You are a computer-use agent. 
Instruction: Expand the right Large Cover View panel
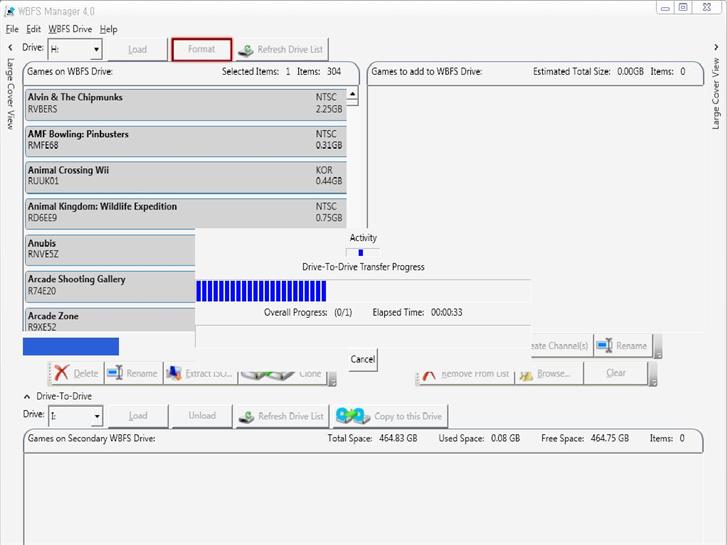click(715, 47)
